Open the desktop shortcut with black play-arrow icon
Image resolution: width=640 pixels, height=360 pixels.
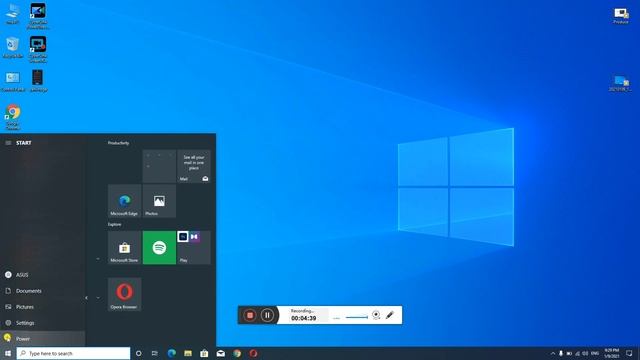[38, 16]
